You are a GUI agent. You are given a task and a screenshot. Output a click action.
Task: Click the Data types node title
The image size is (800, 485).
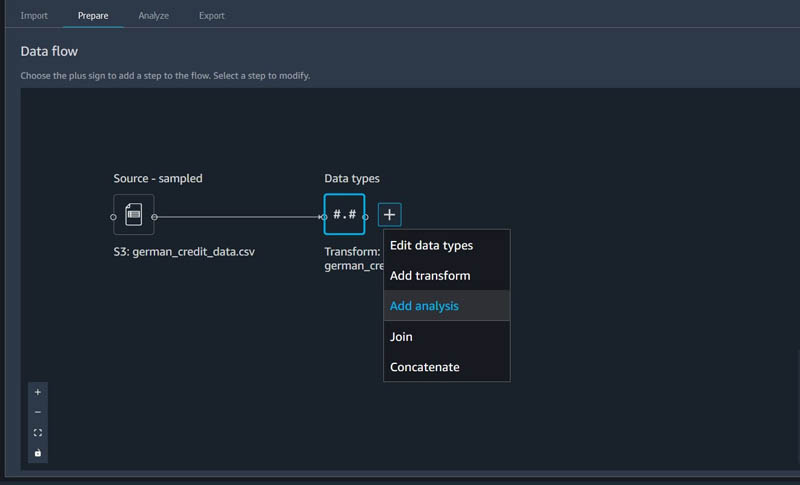352,178
